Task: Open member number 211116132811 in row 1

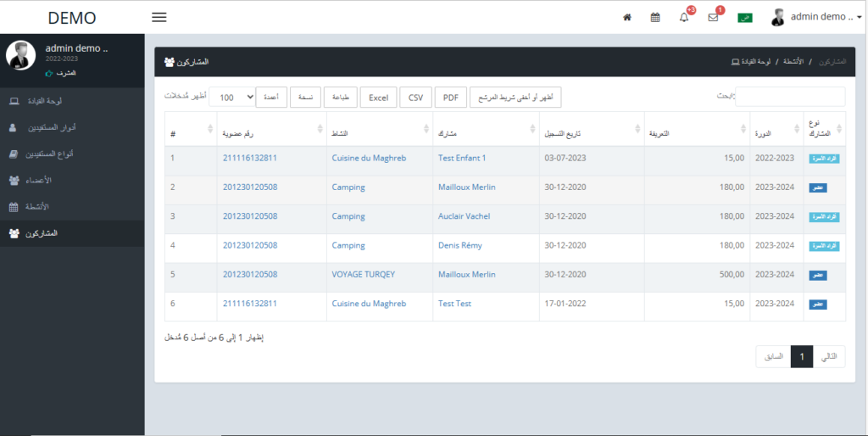Action: [250, 158]
